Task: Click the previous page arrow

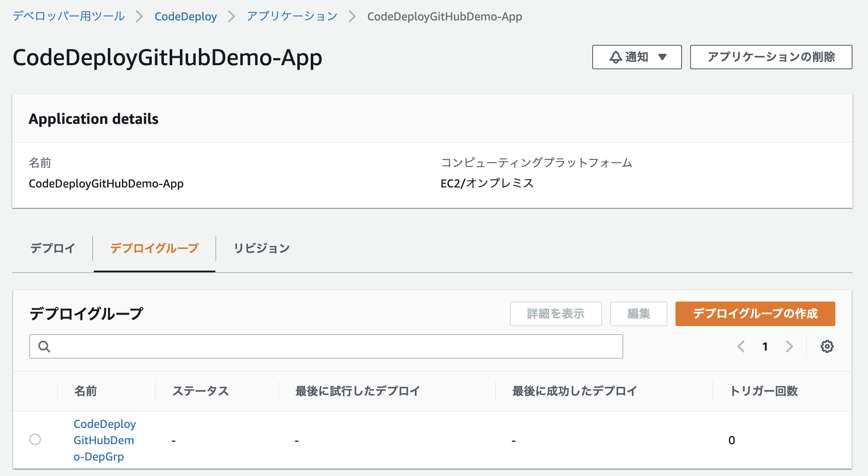Action: click(741, 346)
